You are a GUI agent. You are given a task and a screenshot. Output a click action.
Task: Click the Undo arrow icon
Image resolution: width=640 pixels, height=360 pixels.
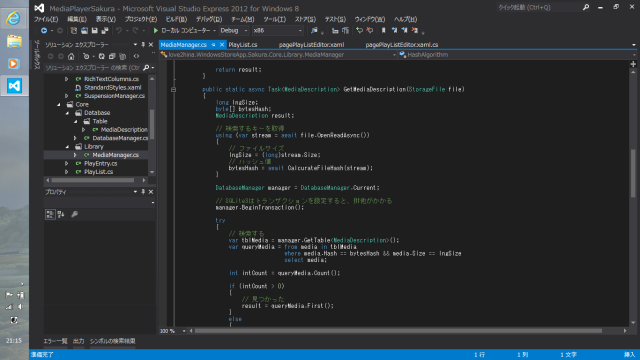pyautogui.click(x=119, y=31)
